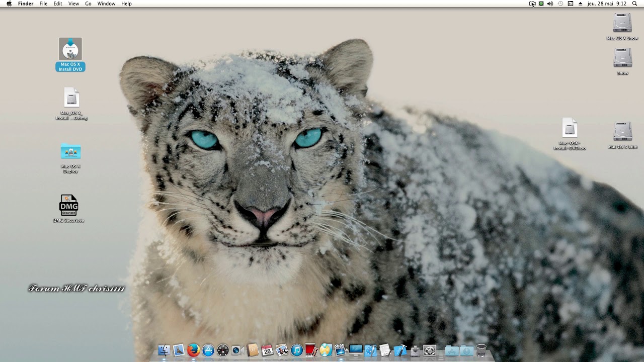Open the Edit menu

point(58,4)
